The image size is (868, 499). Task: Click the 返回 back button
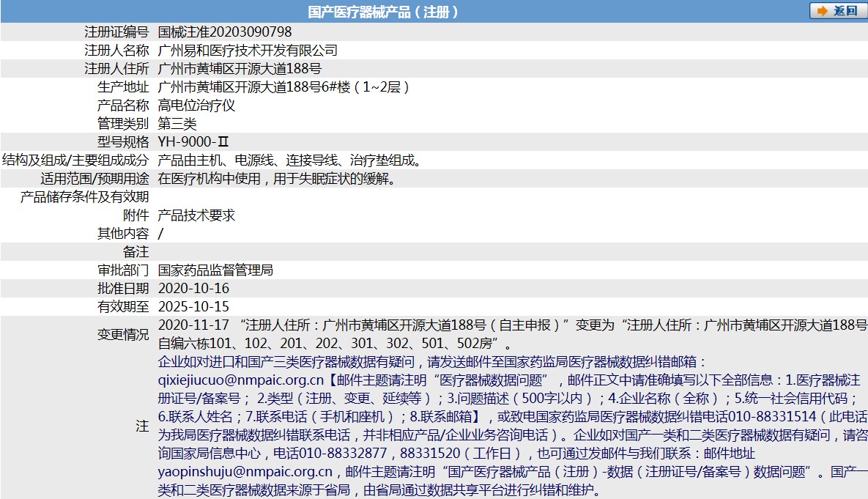click(x=837, y=11)
